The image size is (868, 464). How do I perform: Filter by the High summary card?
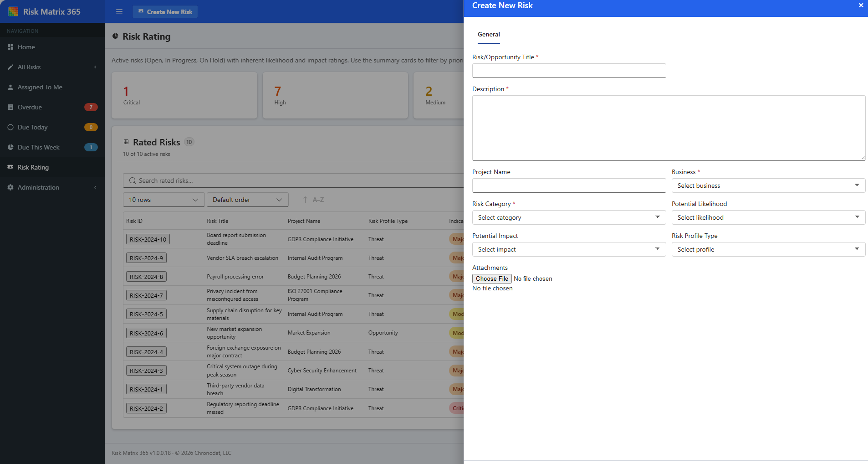pos(335,95)
